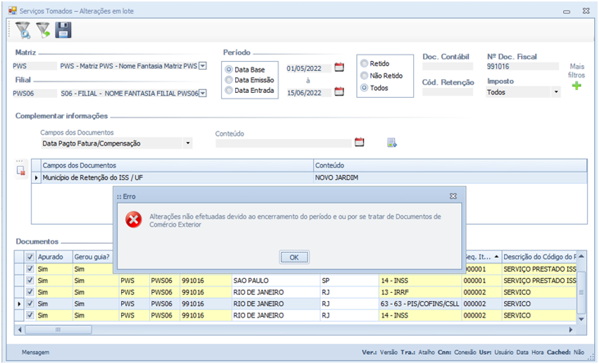Click the add content icon beside Conteúdo calendar

tap(392, 143)
